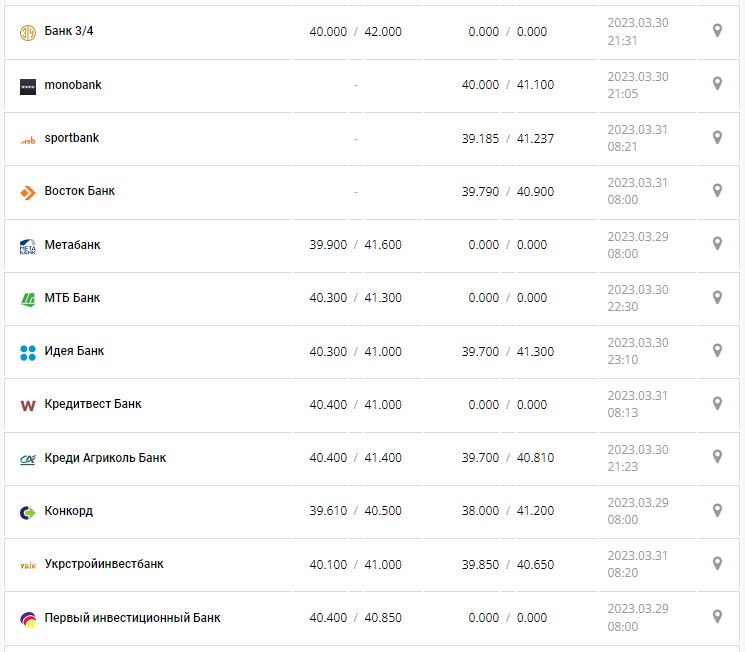Click the sportbank logo icon
This screenshot has height=652, width=745.
(x=28, y=140)
